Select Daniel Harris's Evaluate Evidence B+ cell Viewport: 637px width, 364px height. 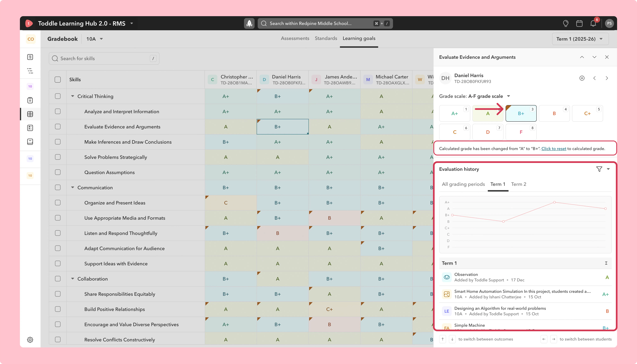coord(283,127)
